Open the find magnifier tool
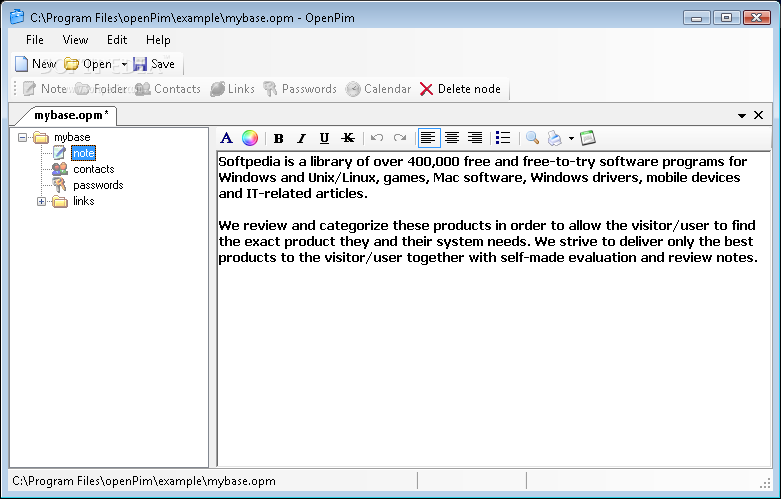This screenshot has height=499, width=781. click(532, 138)
